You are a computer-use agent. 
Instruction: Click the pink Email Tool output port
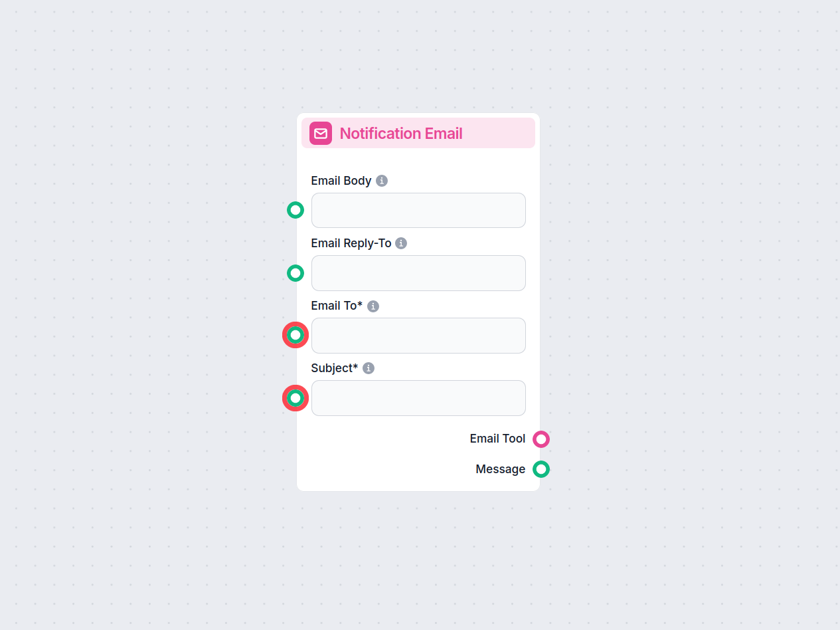pyautogui.click(x=541, y=439)
